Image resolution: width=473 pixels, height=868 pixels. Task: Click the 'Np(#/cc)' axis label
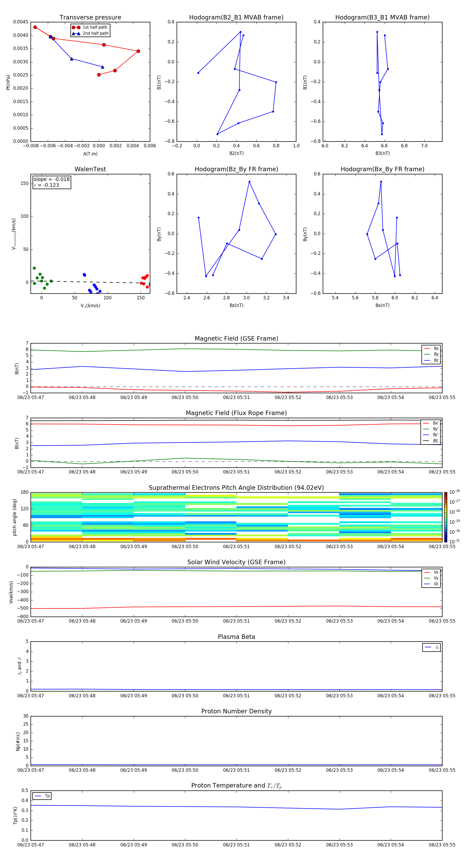click(18, 741)
